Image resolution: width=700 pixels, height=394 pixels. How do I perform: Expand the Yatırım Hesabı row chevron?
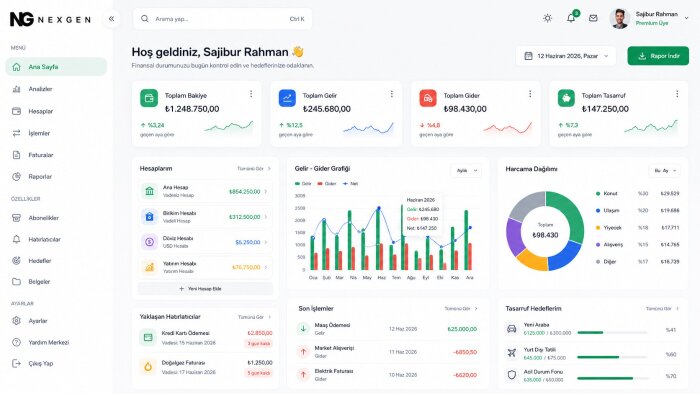click(266, 267)
